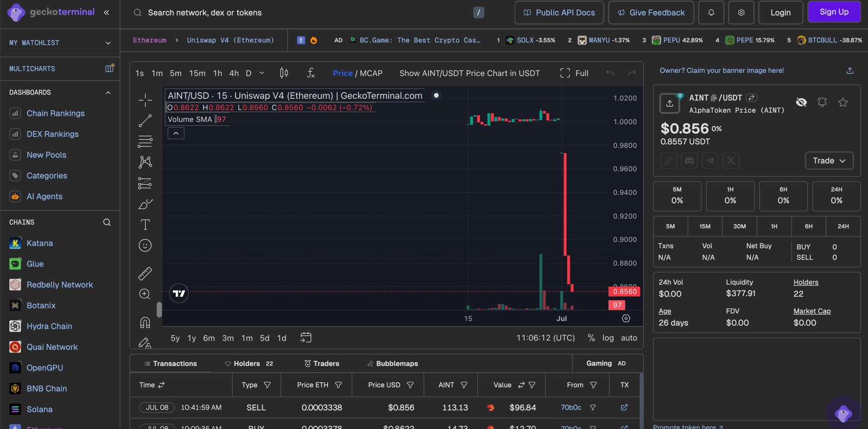This screenshot has width=868, height=429.
Task: Redo the chart action
Action: 632,73
